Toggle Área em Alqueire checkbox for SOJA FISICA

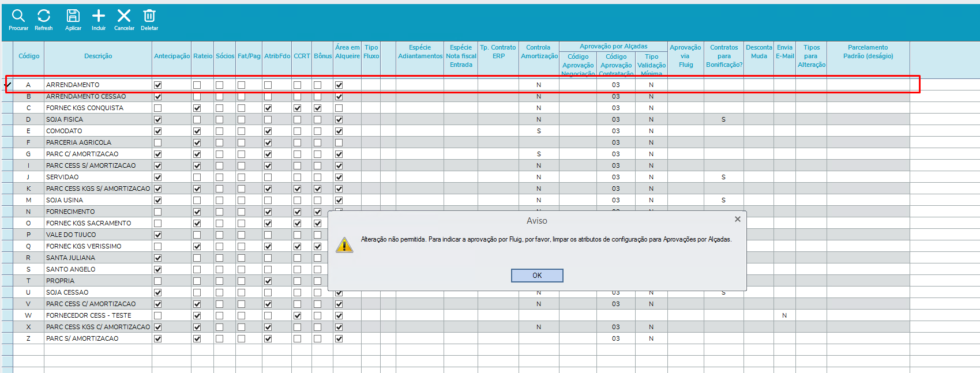coord(339,119)
